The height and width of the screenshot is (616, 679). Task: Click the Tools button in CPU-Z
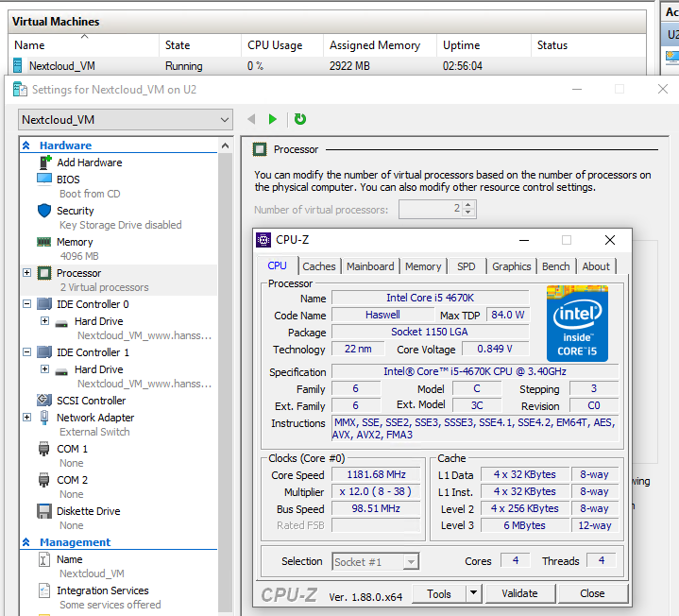click(439, 594)
